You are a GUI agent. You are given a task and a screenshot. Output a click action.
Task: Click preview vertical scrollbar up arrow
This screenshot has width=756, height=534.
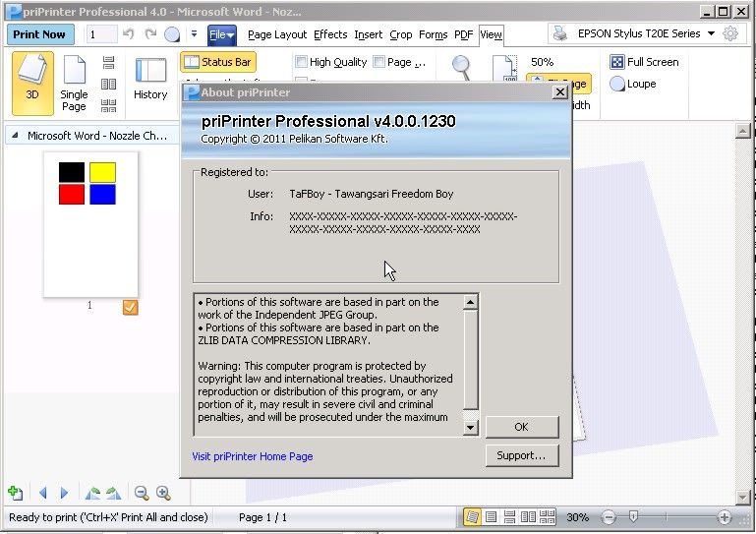(x=742, y=131)
